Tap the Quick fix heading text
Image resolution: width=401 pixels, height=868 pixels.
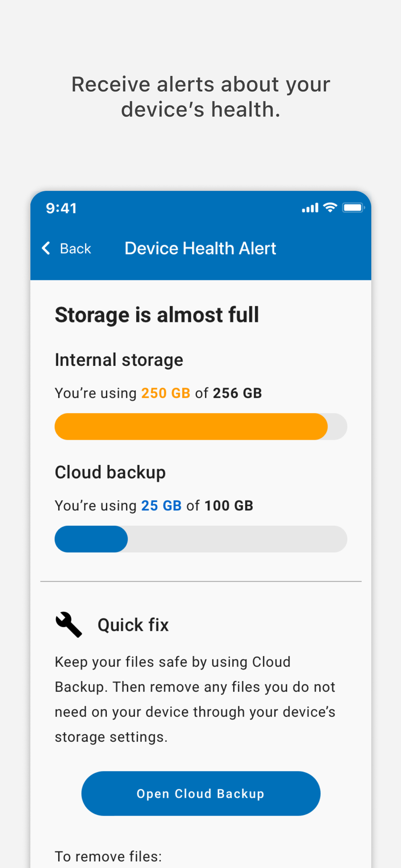[133, 625]
